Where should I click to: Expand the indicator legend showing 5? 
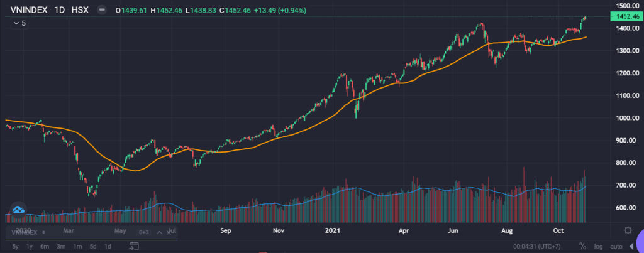click(x=19, y=23)
